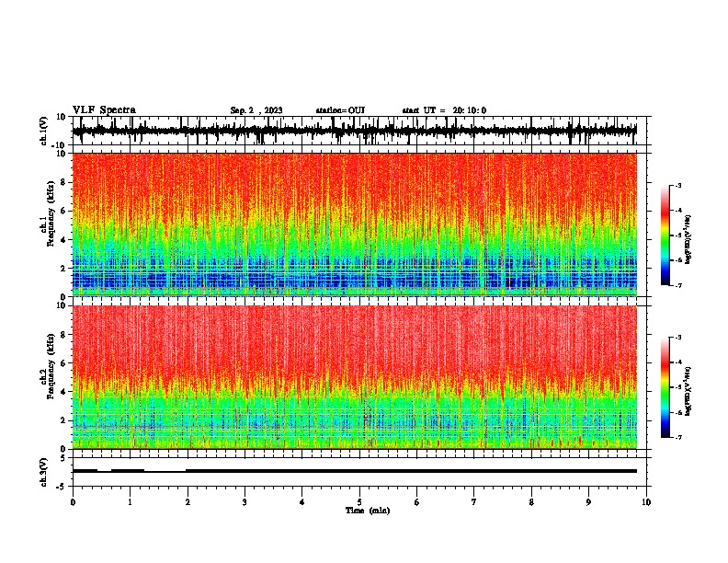This screenshot has height=563, width=728.
Task: Click time-axis tick label '5' below ch.3
Action: click(x=359, y=502)
